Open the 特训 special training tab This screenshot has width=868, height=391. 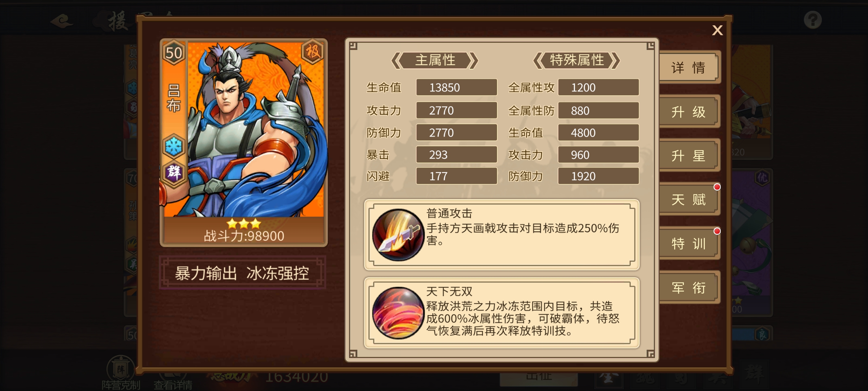tap(689, 244)
